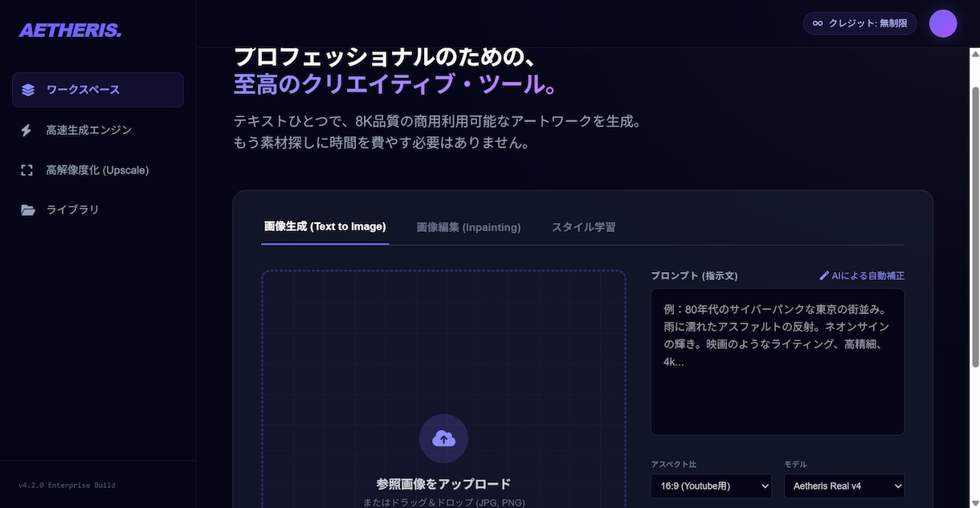Click またはドラッグ＆ドロップ (JPG, PNG) text
The image size is (980, 508).
click(x=443, y=502)
